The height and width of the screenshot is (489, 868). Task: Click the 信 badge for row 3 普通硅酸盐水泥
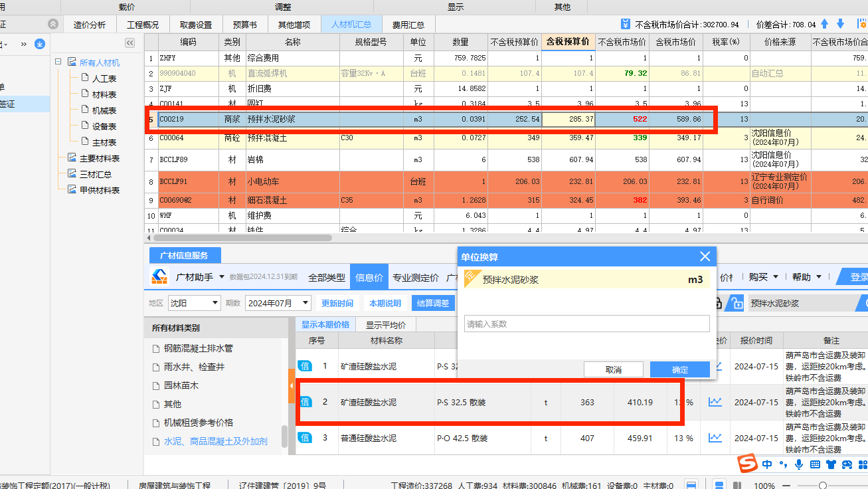(305, 438)
